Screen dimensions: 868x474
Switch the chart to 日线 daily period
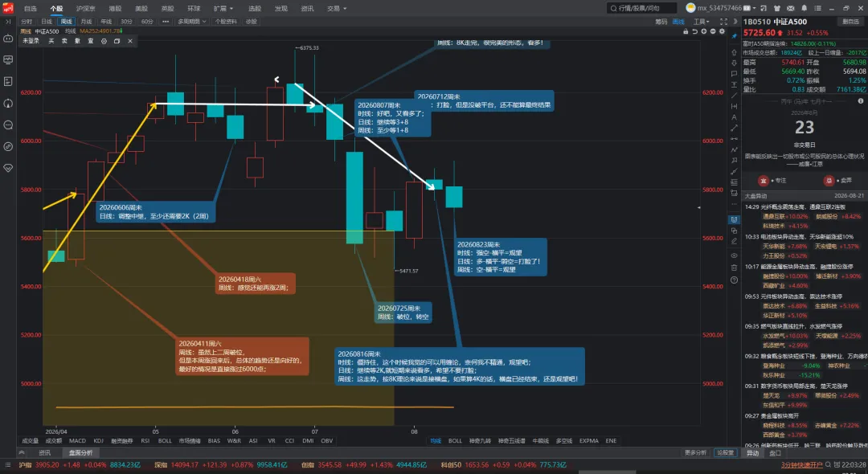coord(47,22)
